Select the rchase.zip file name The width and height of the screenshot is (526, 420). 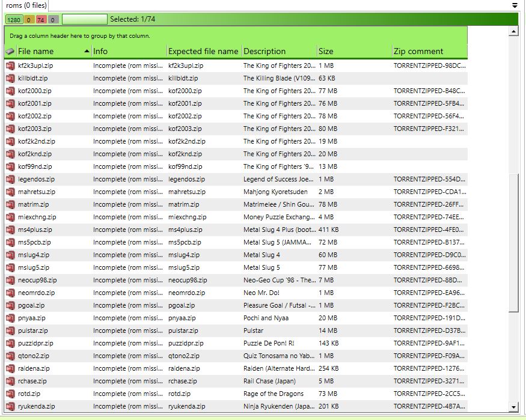[32, 381]
